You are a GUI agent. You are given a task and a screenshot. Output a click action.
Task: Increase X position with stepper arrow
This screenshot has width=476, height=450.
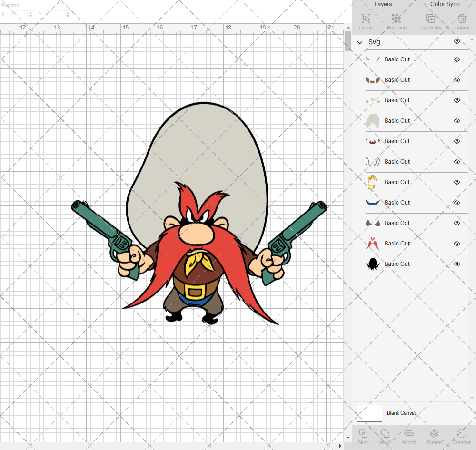[30, 13]
